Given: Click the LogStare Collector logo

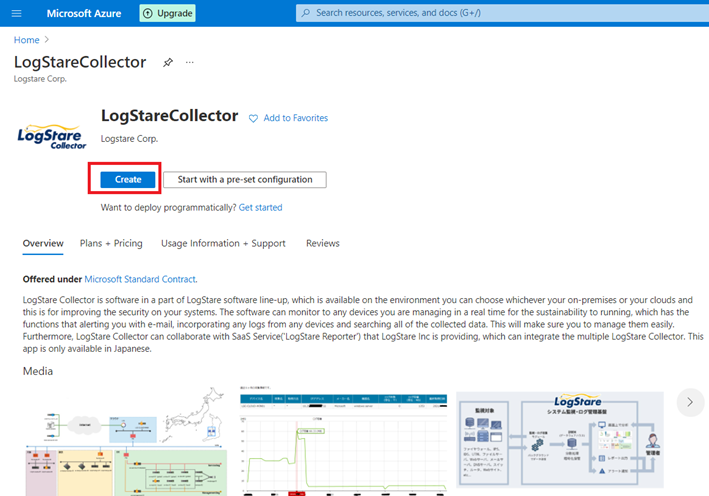Looking at the screenshot, I should pos(52,137).
